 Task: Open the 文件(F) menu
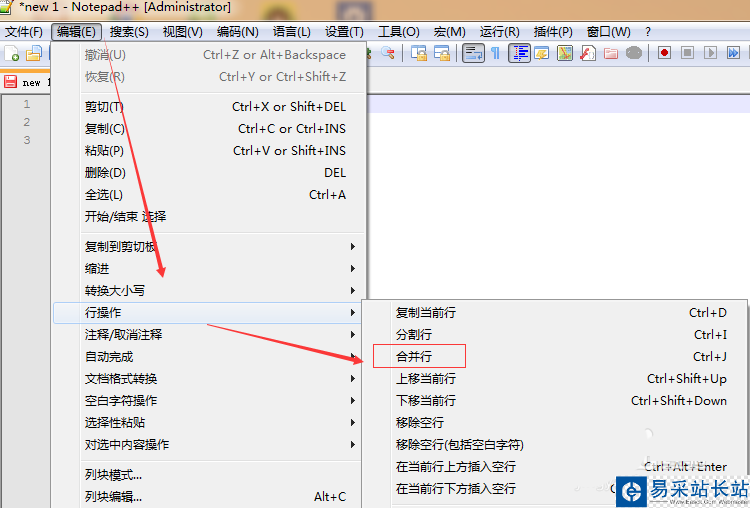click(24, 32)
